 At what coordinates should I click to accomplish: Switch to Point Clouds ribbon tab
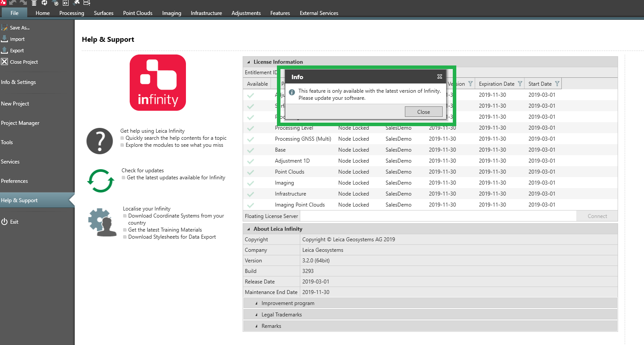point(138,13)
